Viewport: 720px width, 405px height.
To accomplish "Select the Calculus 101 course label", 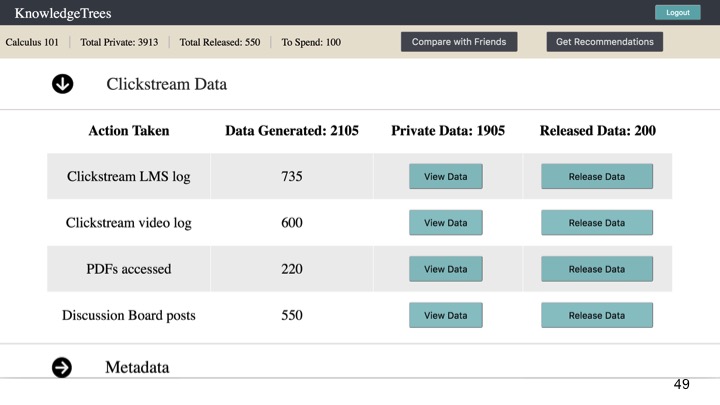I will coord(32,42).
